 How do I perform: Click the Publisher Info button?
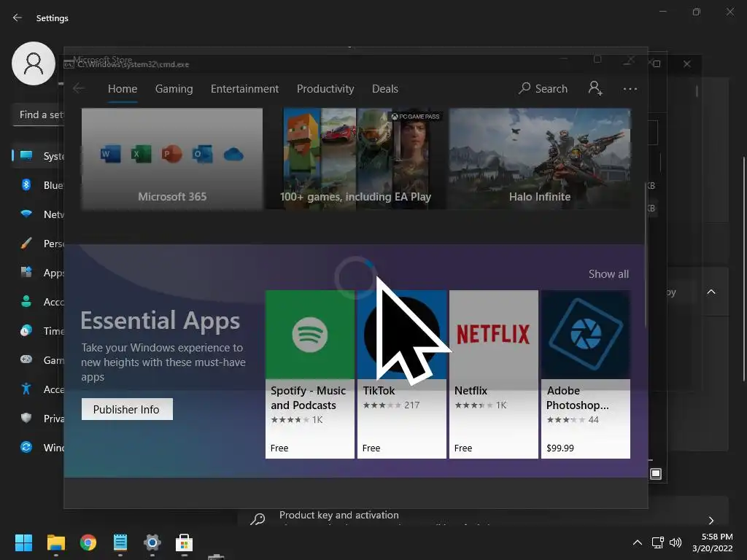127,409
